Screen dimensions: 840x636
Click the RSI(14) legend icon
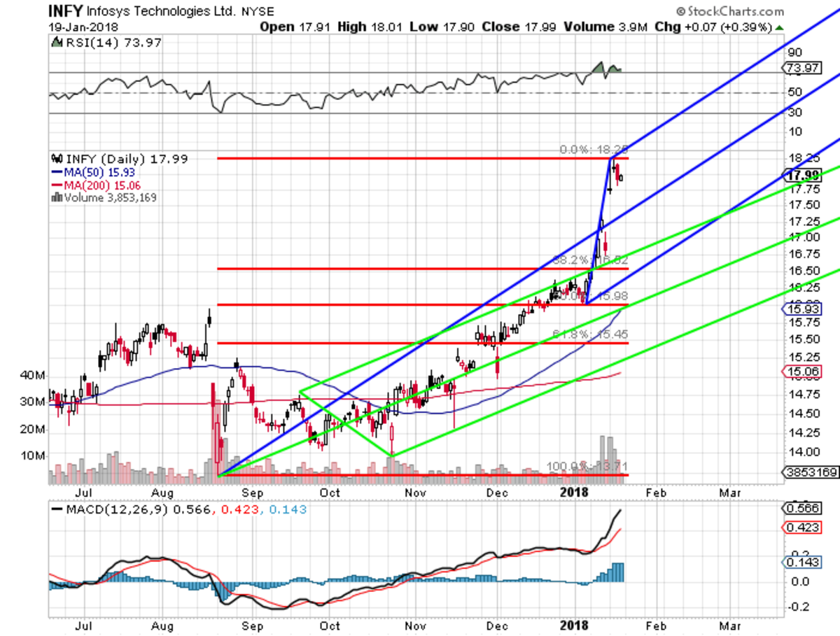57,43
